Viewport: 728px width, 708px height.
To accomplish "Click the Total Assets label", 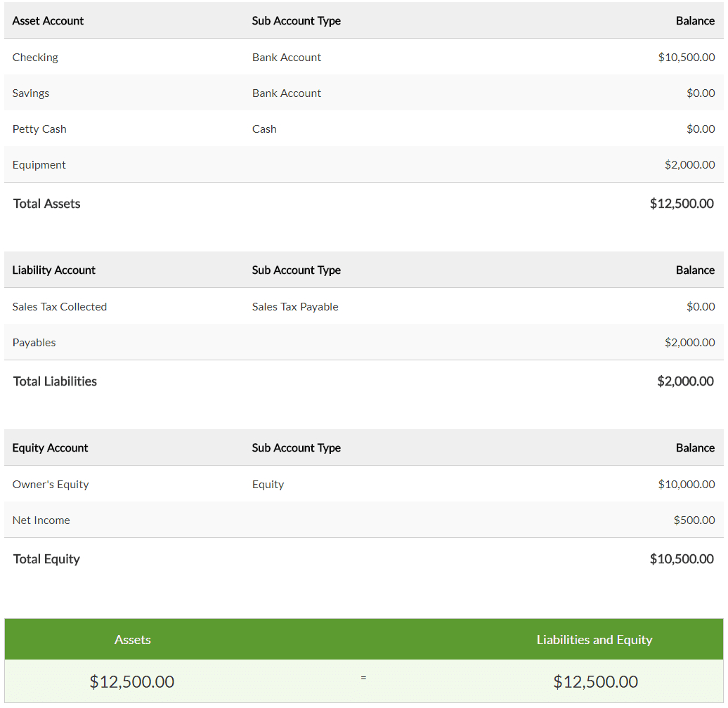I will point(47,204).
